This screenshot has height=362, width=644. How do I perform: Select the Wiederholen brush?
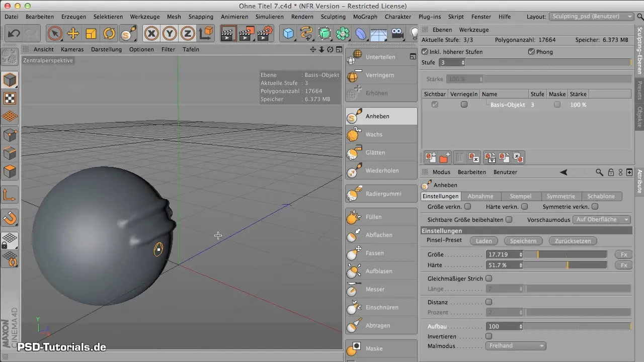pyautogui.click(x=381, y=170)
